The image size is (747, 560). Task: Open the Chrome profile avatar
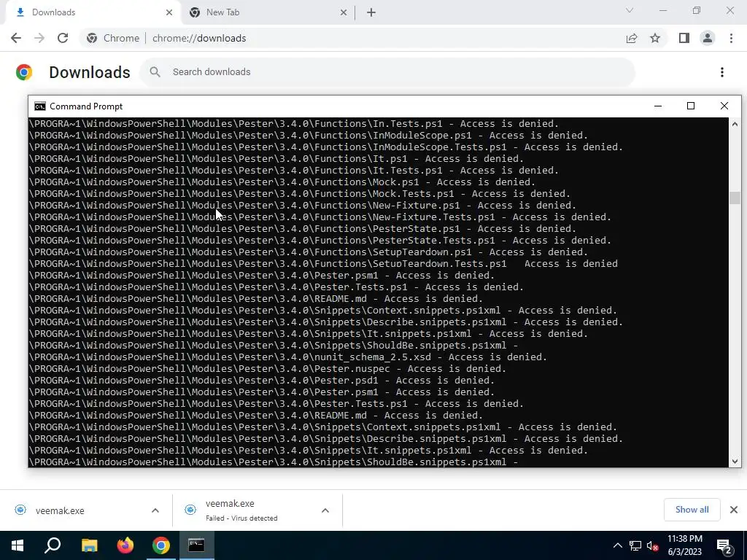coord(708,38)
